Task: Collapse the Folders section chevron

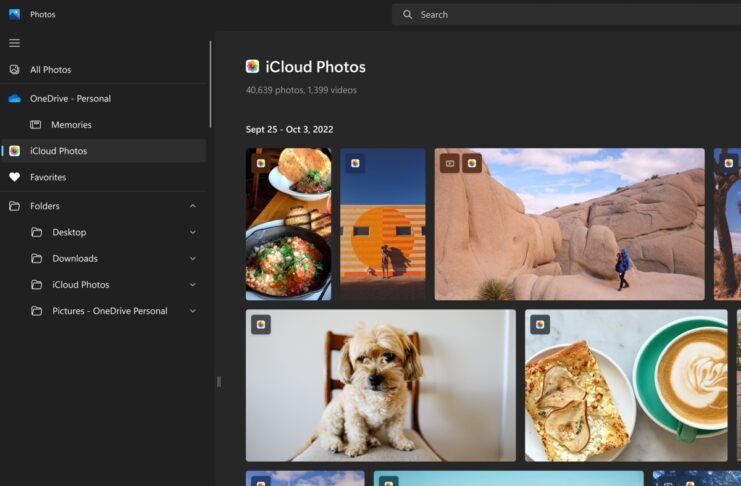Action: [193, 206]
